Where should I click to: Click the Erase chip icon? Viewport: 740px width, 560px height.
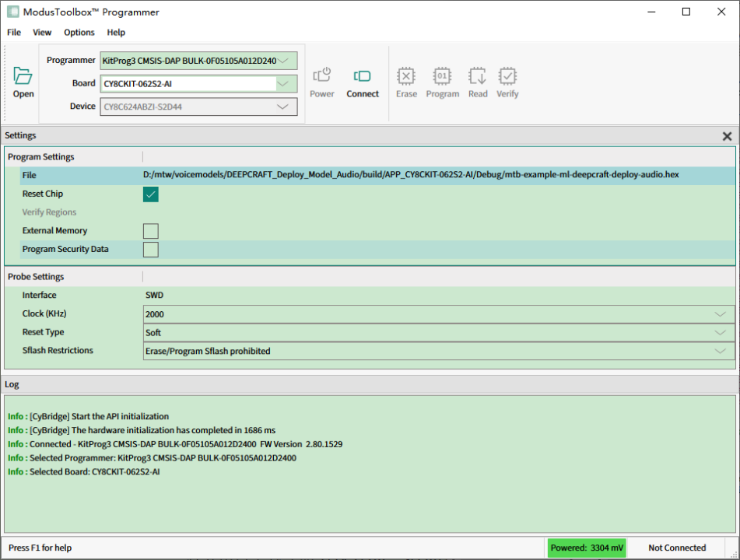pyautogui.click(x=406, y=82)
